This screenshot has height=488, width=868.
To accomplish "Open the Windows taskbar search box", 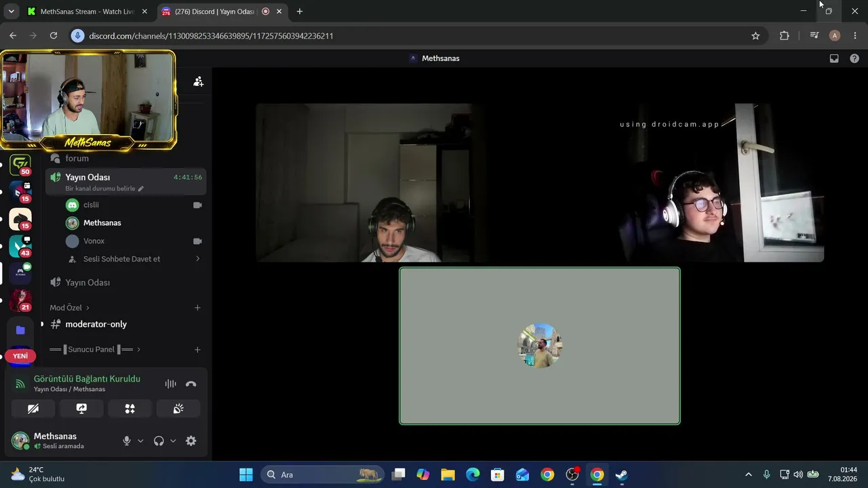I will pyautogui.click(x=321, y=474).
